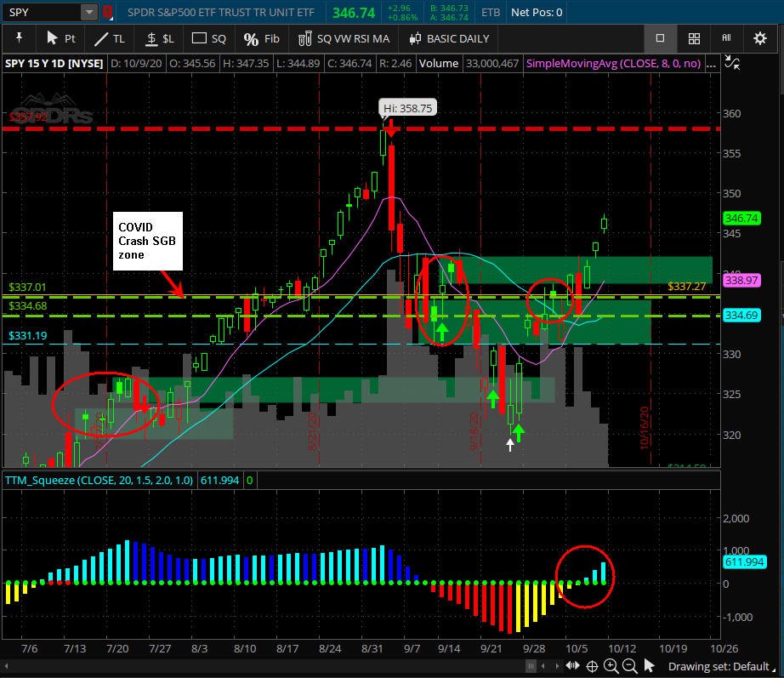Zoom out using magnifier minus icon
The image size is (784, 678).
(x=629, y=666)
